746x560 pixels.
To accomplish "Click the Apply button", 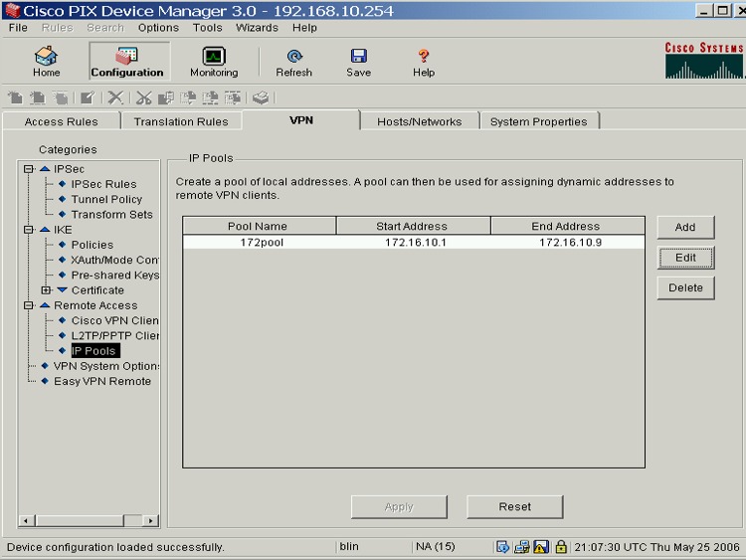I will pos(399,507).
